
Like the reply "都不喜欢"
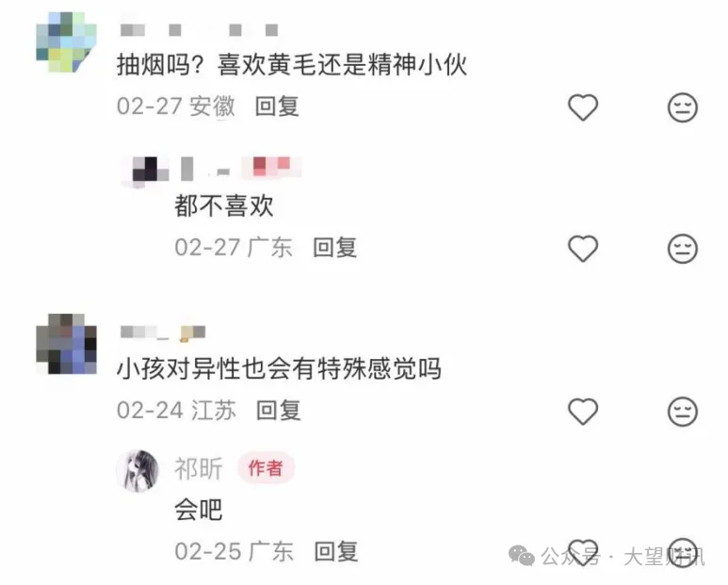(583, 249)
